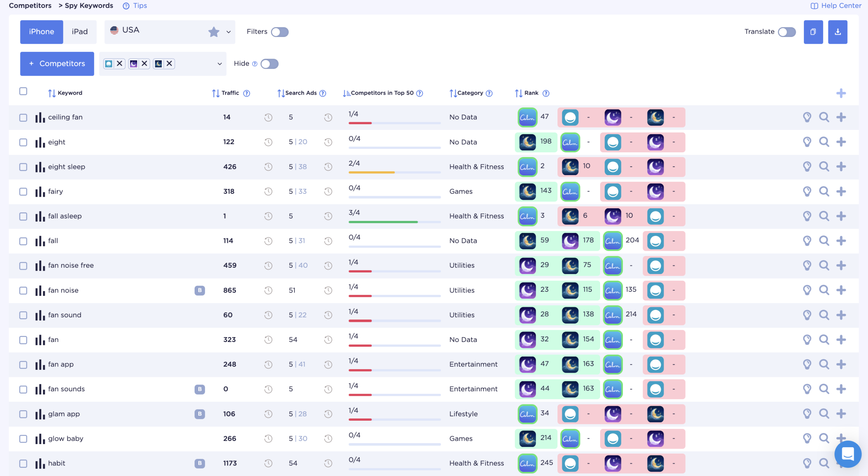Image resolution: width=868 pixels, height=476 pixels.
Task: Switch to the iPad tab
Action: (80, 32)
